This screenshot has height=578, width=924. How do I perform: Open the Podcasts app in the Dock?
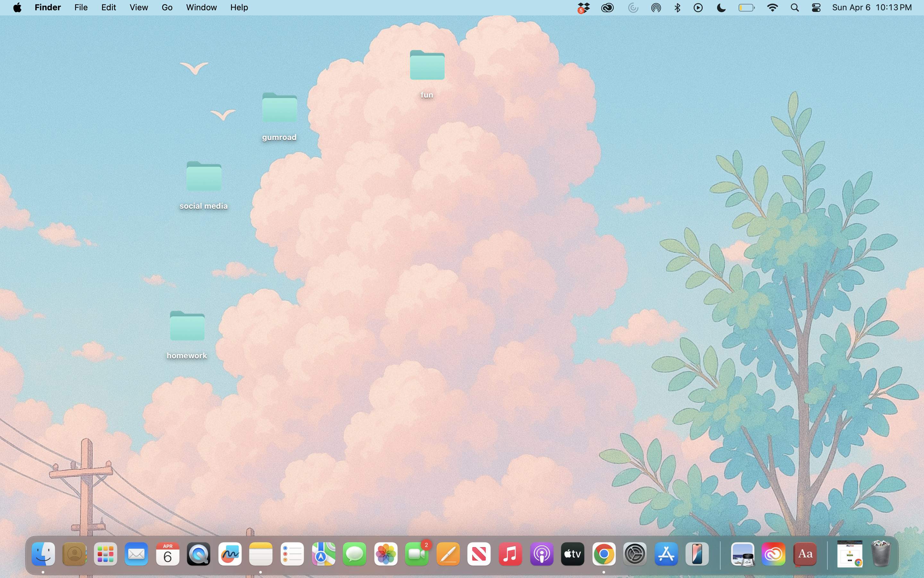tap(542, 554)
